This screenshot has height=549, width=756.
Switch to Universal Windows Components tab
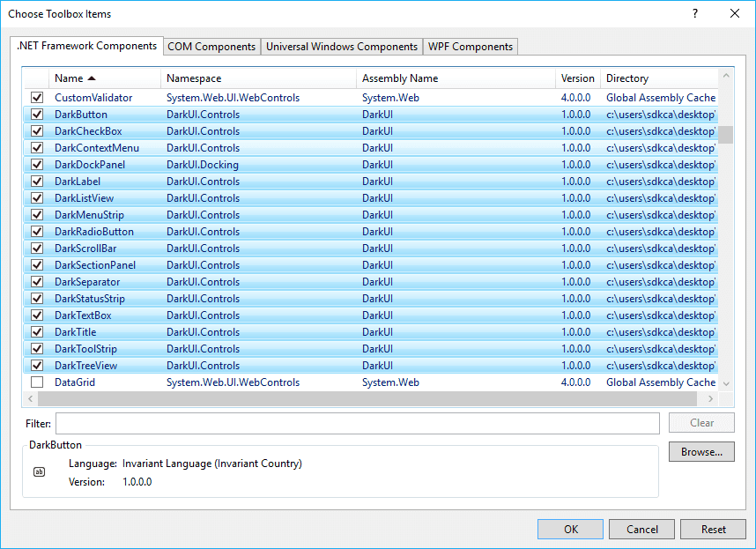coord(341,46)
